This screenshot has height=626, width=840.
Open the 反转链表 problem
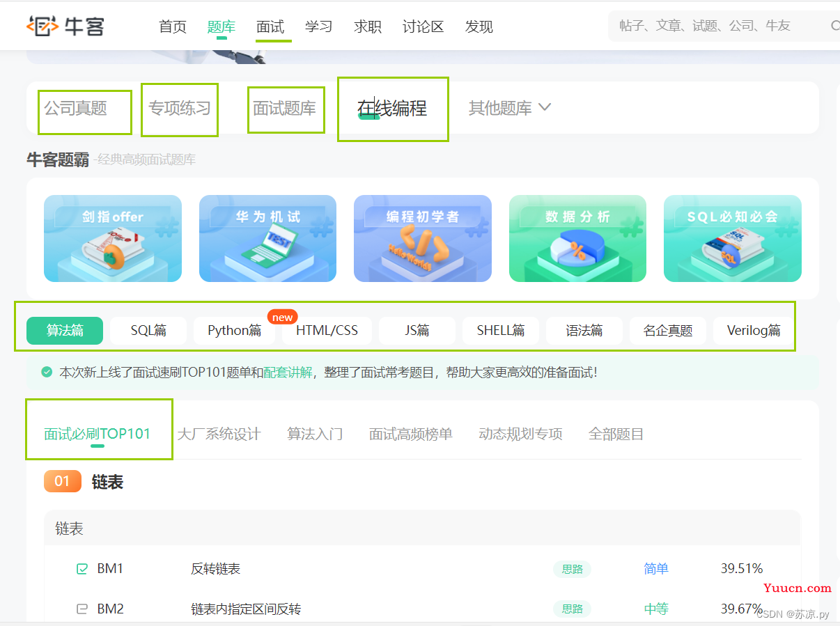coord(216,569)
